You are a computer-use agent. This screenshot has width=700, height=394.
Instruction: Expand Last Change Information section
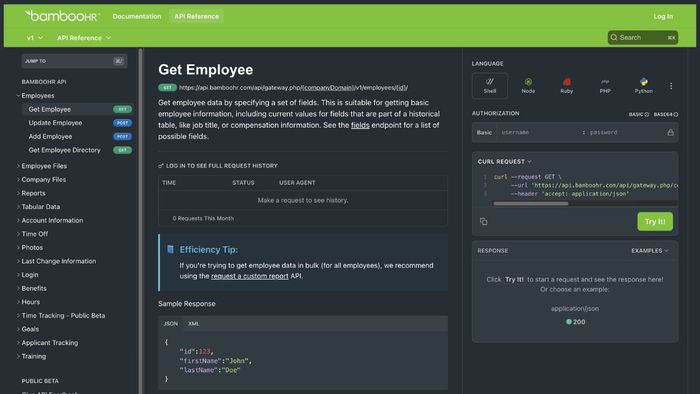(18, 261)
